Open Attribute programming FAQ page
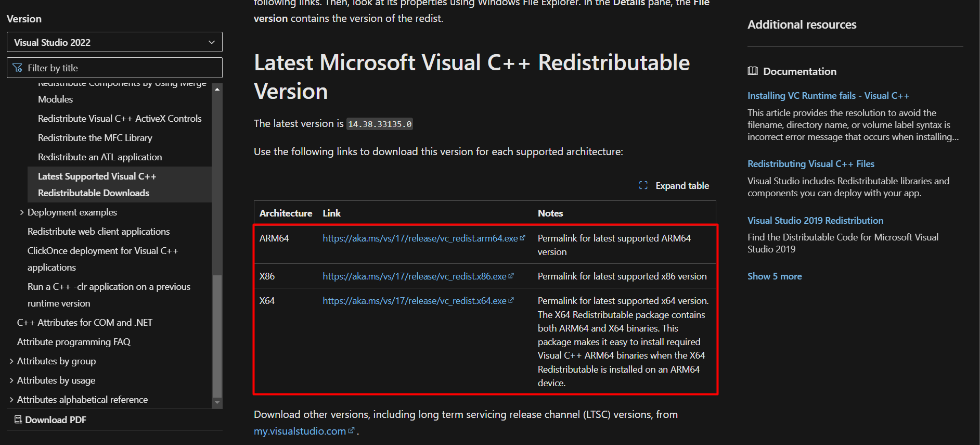 (74, 342)
